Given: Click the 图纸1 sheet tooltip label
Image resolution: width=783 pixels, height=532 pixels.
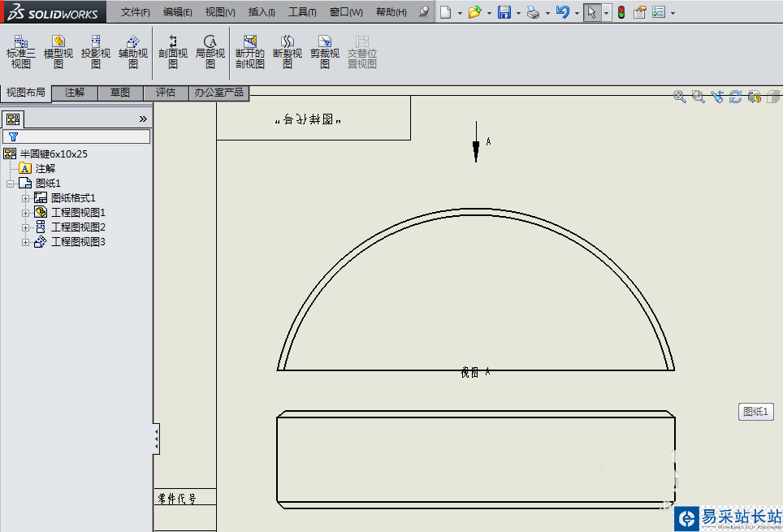Looking at the screenshot, I should [x=755, y=412].
